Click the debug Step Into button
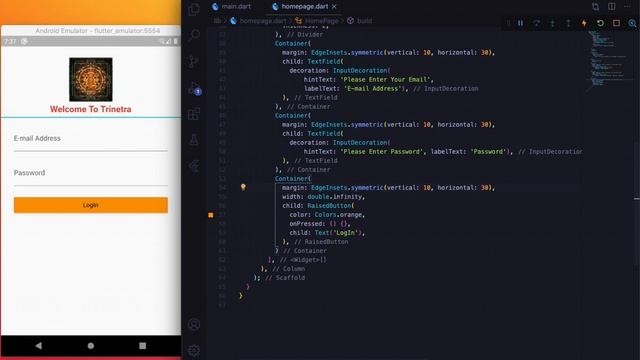Image resolution: width=640 pixels, height=360 pixels. point(552,23)
